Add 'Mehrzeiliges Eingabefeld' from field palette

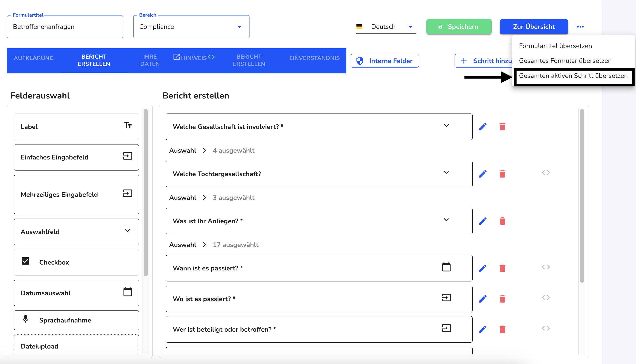pos(76,194)
